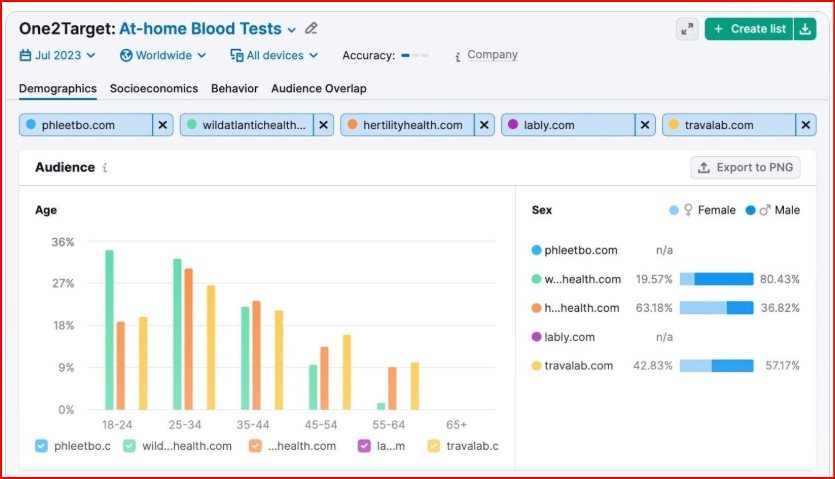Click the 80.43% male value
Viewport: 835px width, 479px height.
pyautogui.click(x=780, y=279)
